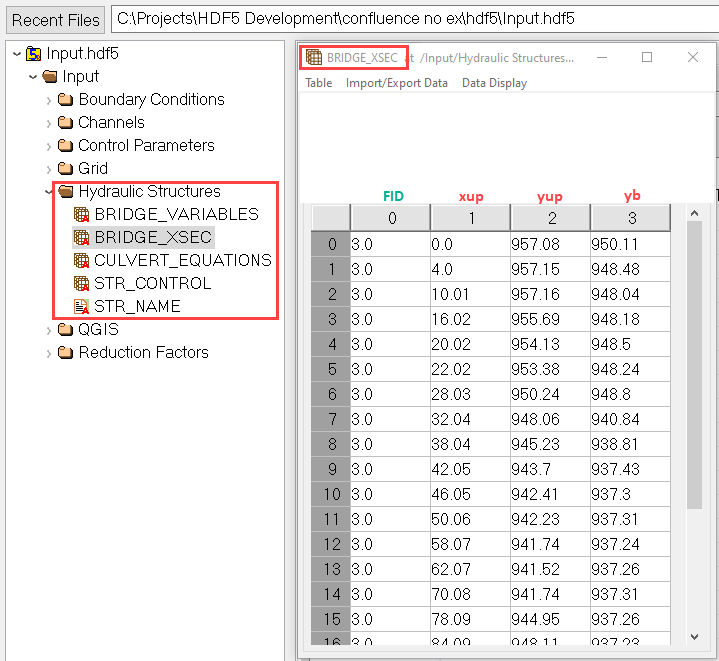Click the CULVERT_EQUATIONS dataset icon

pos(82,260)
